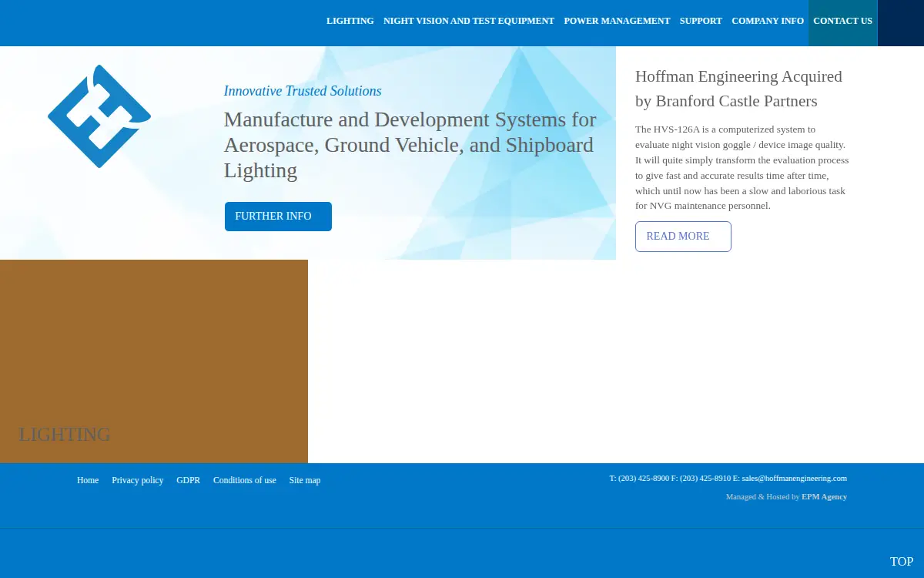Open the GDPR footer link
Image resolution: width=924 pixels, height=578 pixels.
[x=188, y=480]
